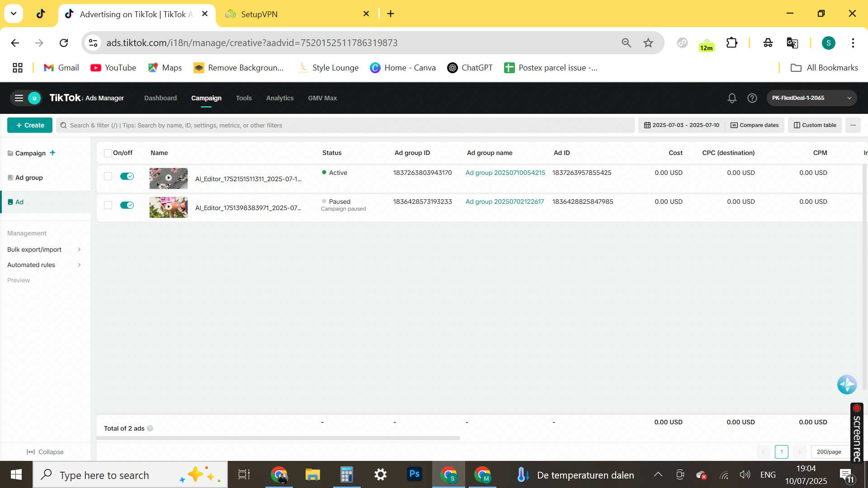Bookmark this page with the star icon
The height and width of the screenshot is (488, 868).
click(x=648, y=43)
